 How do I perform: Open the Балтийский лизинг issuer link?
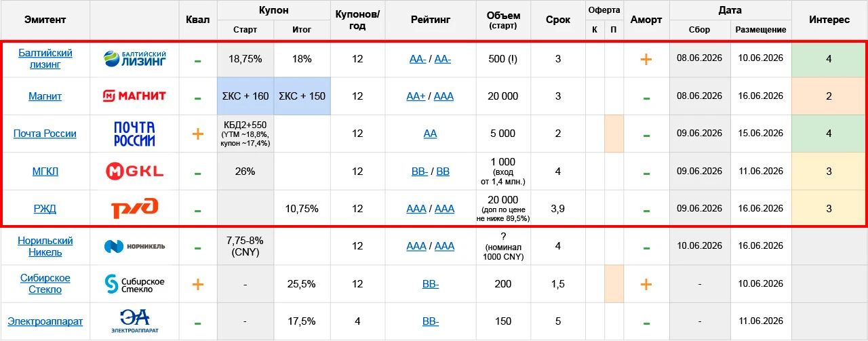(45, 59)
